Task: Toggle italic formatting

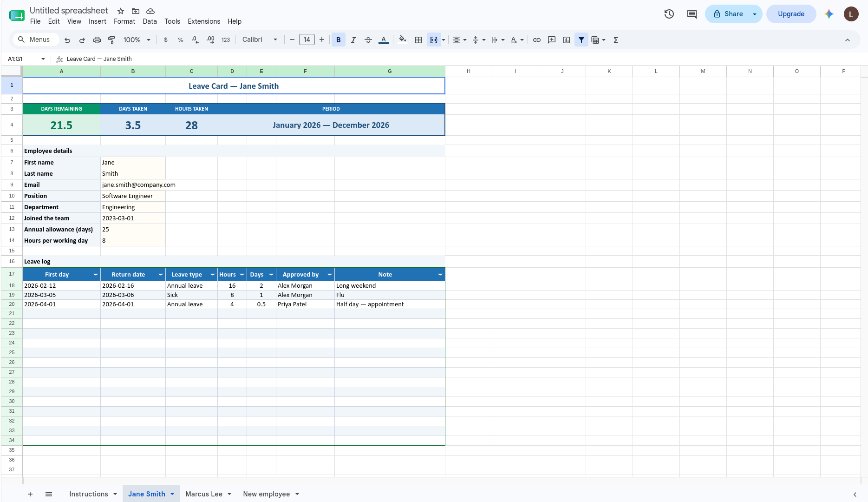Action: [x=353, y=40]
